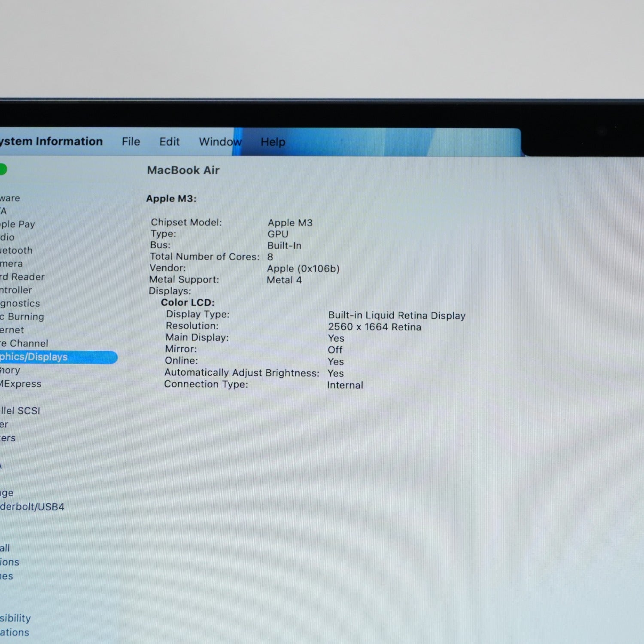Click the Mirror: label
Image resolution: width=644 pixels, height=644 pixels.
(181, 349)
